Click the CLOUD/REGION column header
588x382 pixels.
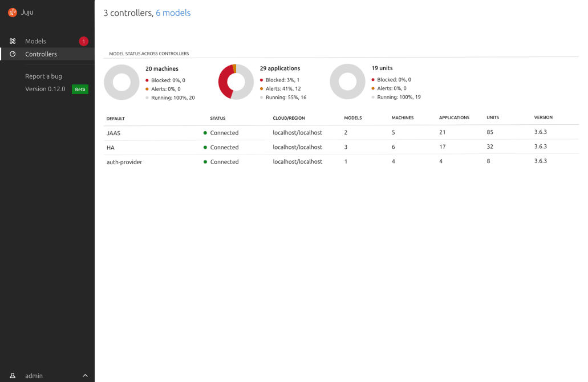[289, 118]
